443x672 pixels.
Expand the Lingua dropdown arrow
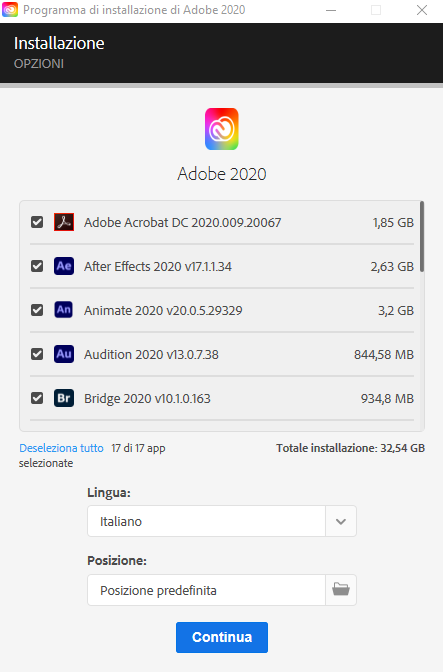click(x=341, y=521)
